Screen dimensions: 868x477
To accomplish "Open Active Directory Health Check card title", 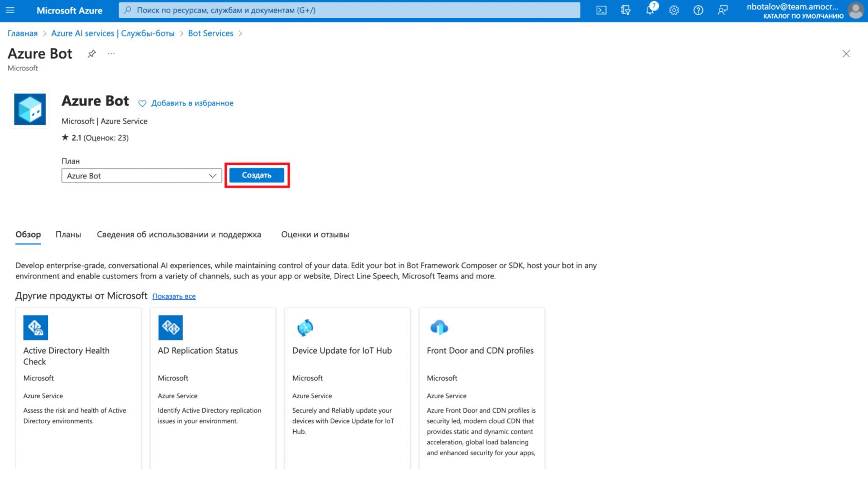I will (x=66, y=356).
